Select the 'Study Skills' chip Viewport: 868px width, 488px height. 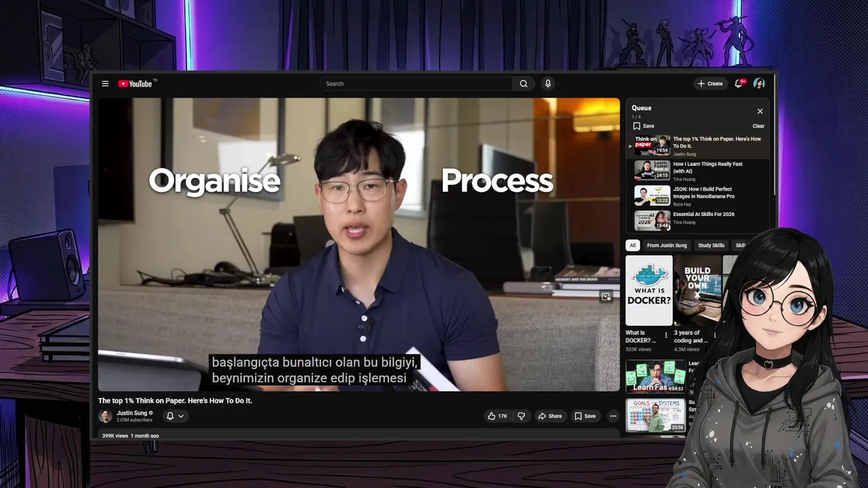[x=711, y=245]
